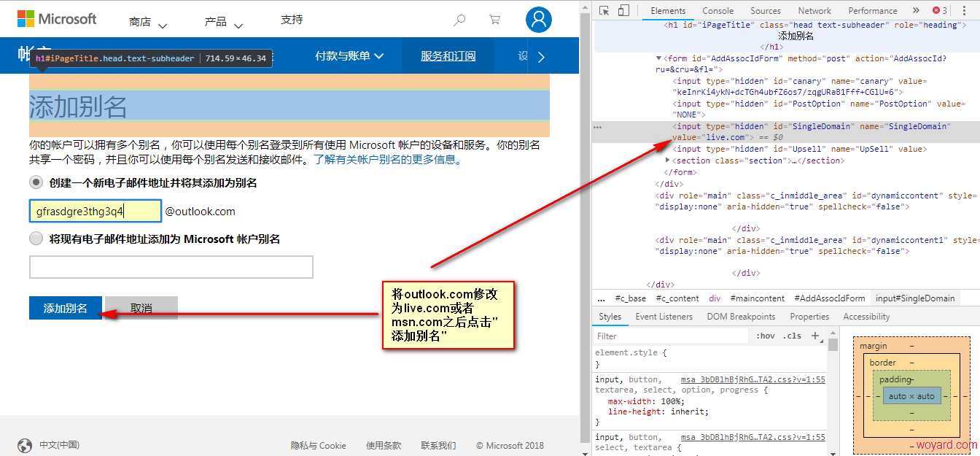Switch to the Console tab
Viewport: 980px width, 456px height.
click(x=718, y=10)
